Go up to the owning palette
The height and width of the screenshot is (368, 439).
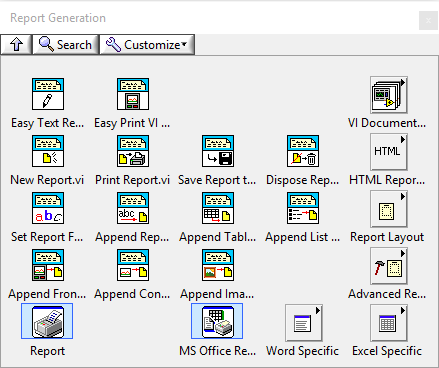coord(16,44)
